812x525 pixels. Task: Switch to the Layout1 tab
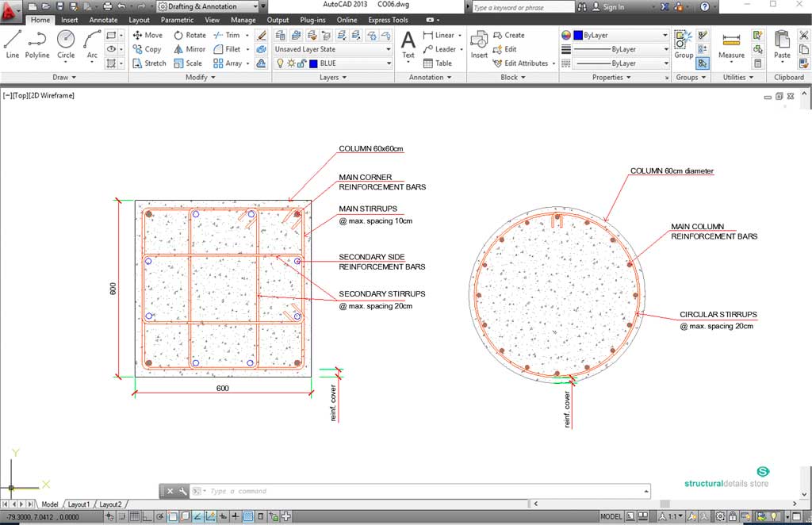coord(79,504)
